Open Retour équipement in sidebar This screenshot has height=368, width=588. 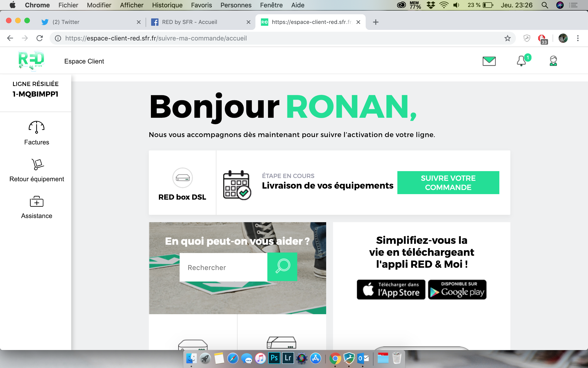[37, 170]
